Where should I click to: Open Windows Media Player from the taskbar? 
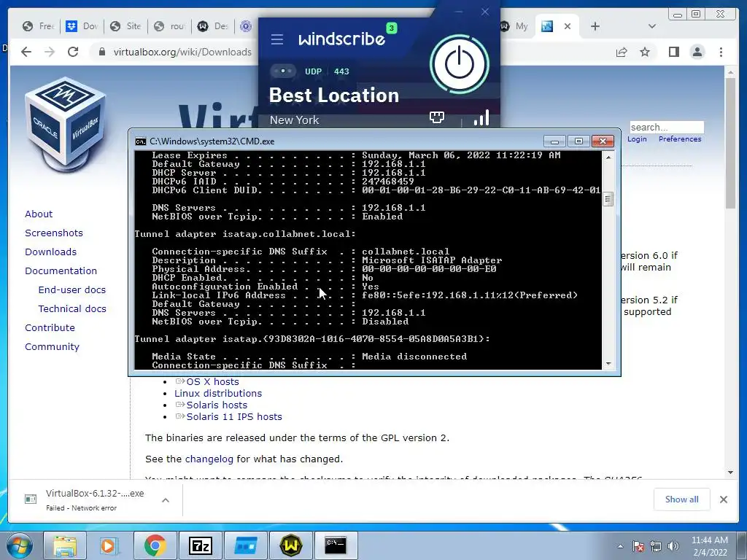(x=109, y=545)
